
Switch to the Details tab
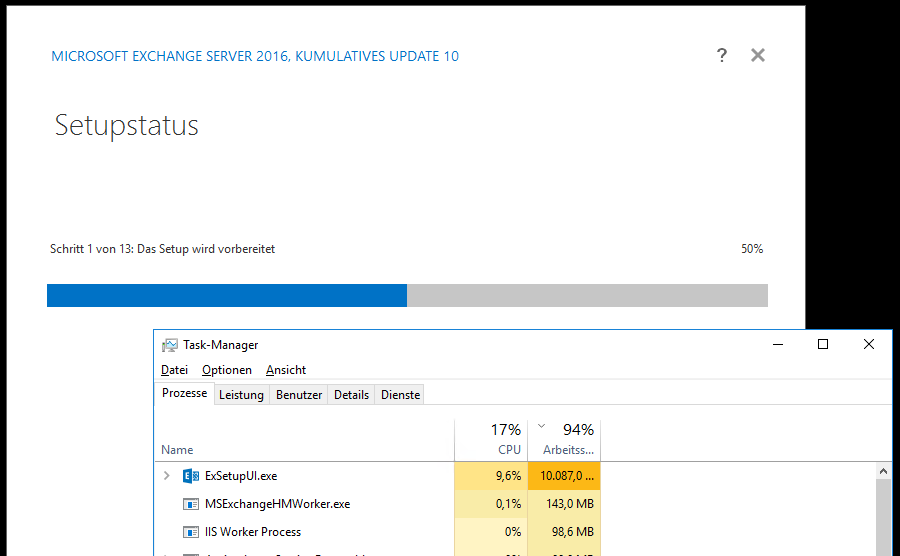point(351,395)
